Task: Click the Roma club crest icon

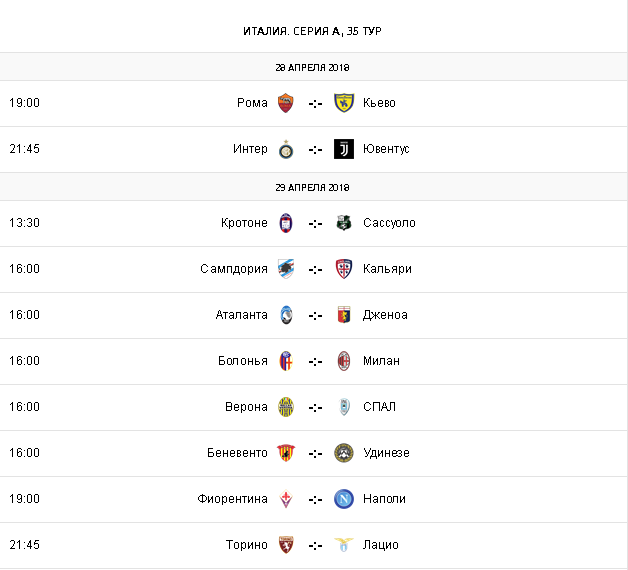Action: pyautogui.click(x=286, y=103)
